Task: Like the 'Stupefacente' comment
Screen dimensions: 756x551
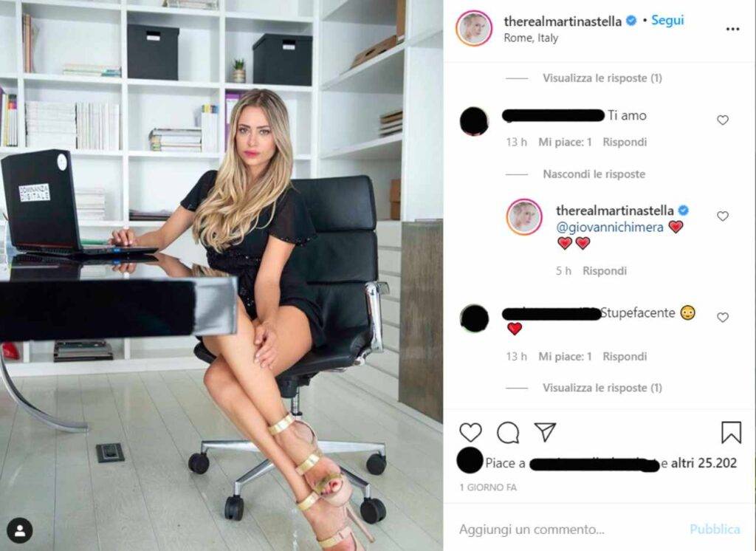Action: 722,317
